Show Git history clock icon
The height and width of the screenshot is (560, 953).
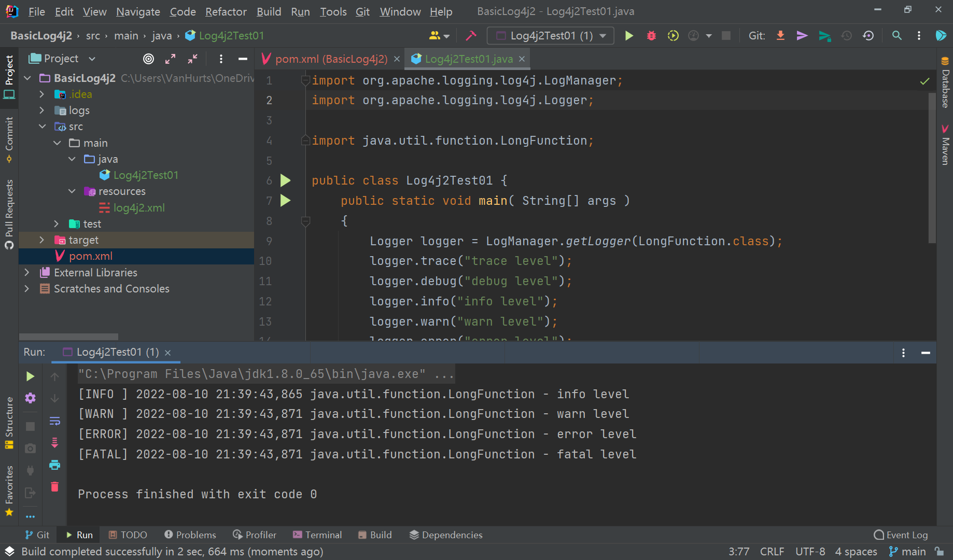[x=847, y=36]
